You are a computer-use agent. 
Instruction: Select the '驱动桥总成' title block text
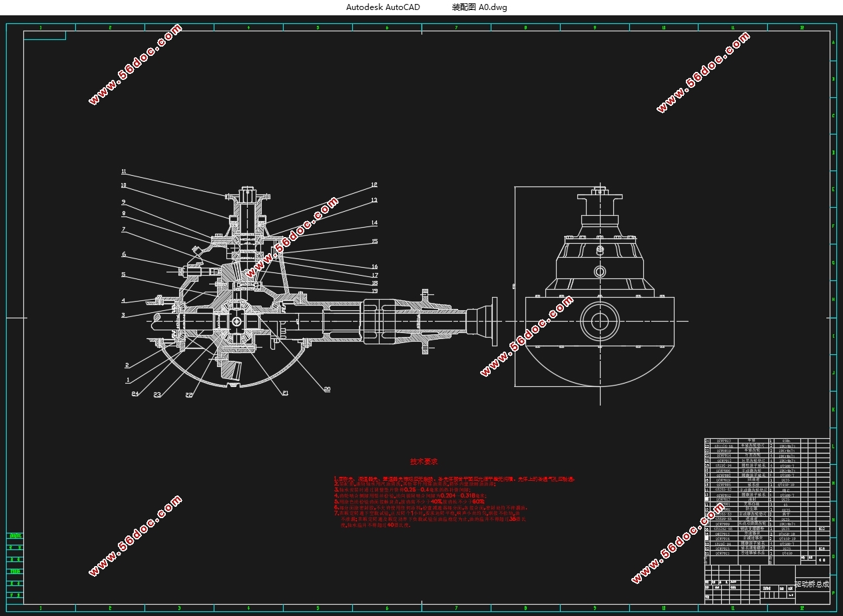coord(812,584)
